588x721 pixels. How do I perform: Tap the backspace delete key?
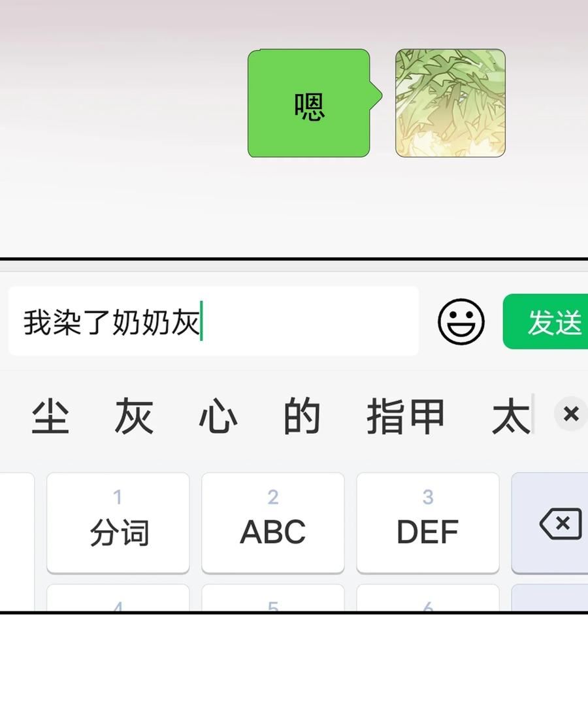pyautogui.click(x=550, y=523)
